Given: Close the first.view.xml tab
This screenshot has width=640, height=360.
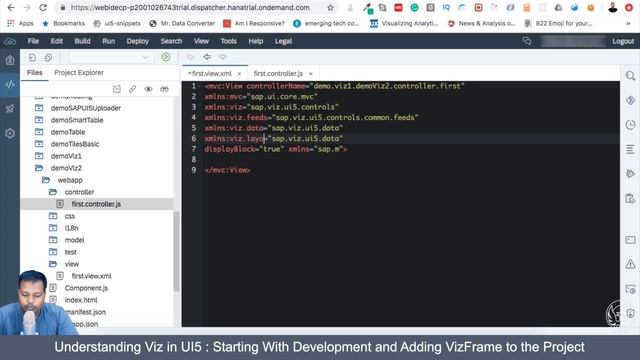Looking at the screenshot, I should pyautogui.click(x=240, y=74).
